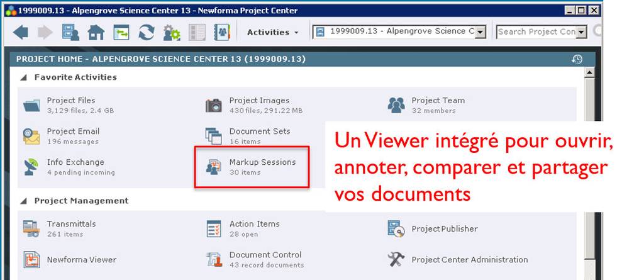Open the Project Images link
Viewport: 644px width, 280px height.
click(x=259, y=100)
